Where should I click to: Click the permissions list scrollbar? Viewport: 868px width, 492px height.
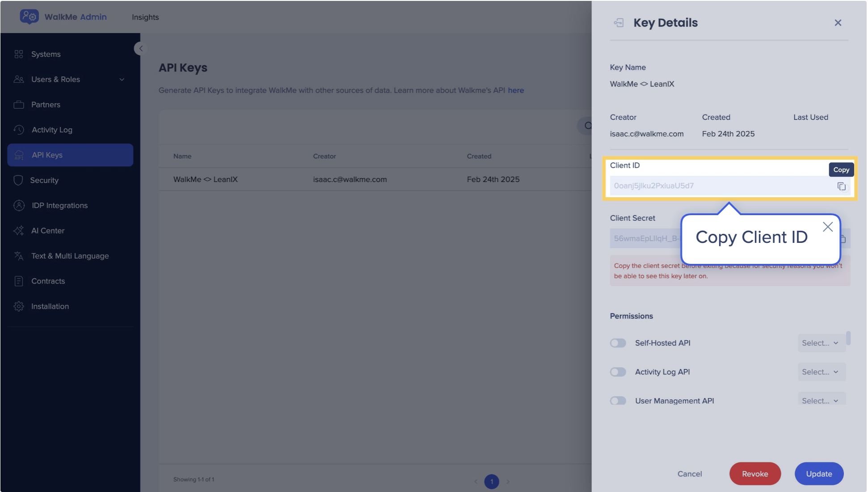click(848, 339)
